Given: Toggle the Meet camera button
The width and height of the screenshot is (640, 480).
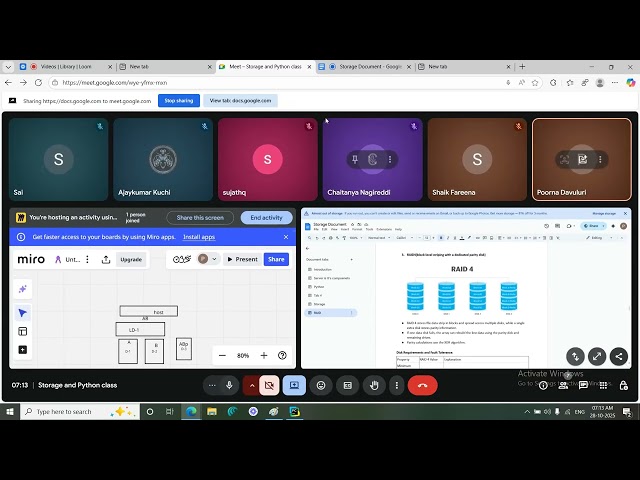Looking at the screenshot, I should tap(269, 385).
